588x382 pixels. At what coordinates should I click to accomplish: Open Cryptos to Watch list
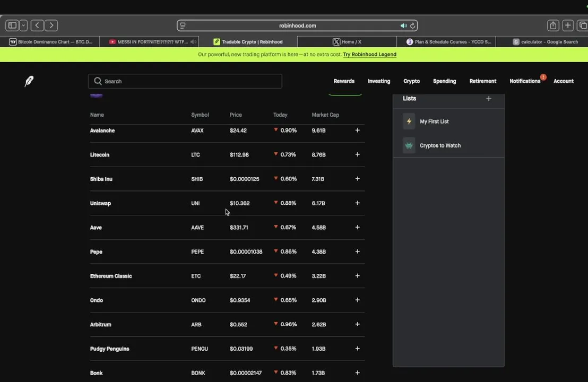click(448, 145)
